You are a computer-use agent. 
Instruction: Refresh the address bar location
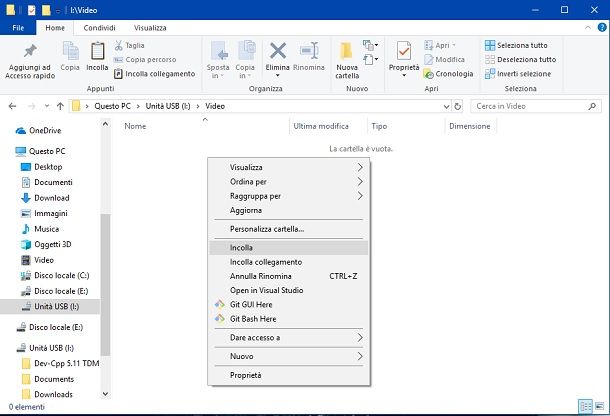[x=458, y=106]
